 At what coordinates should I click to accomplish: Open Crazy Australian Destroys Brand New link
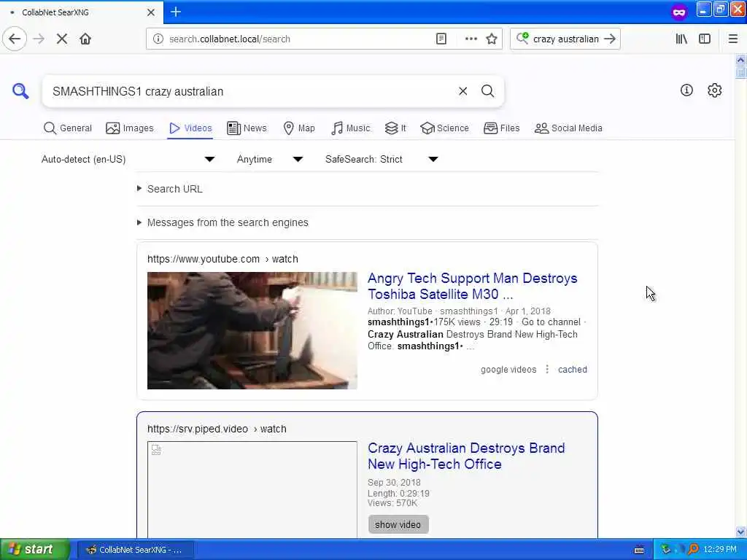tap(466, 456)
